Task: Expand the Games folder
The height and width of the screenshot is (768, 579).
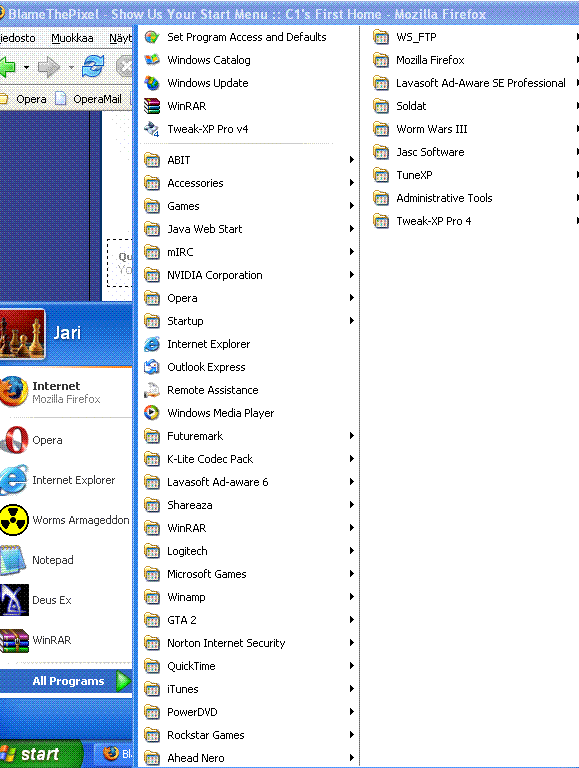Action: point(248,206)
